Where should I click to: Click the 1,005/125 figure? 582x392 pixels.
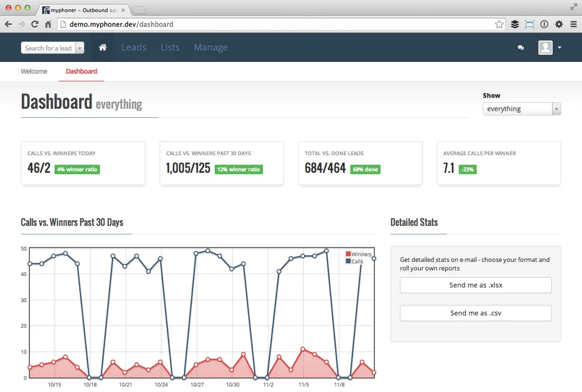[188, 168]
